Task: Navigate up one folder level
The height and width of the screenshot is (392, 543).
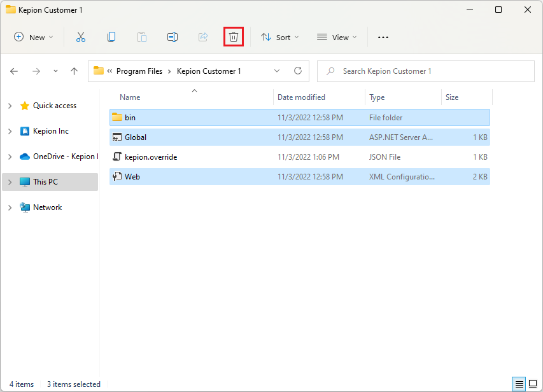Action: pyautogui.click(x=74, y=71)
